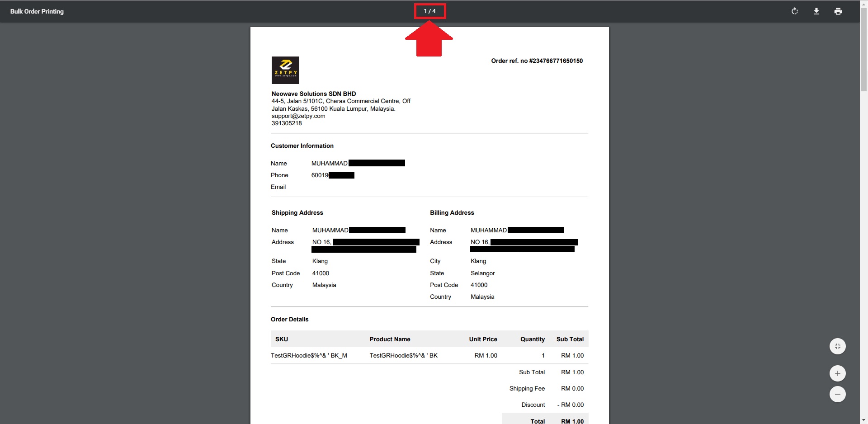The image size is (868, 424).
Task: Zoom out with the minus button
Action: (838, 394)
